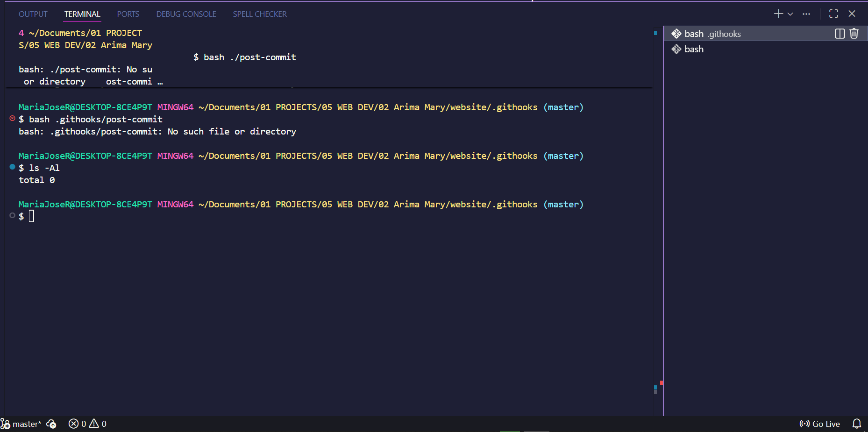The image size is (868, 432).
Task: Create a new terminal with plus icon
Action: (x=778, y=14)
